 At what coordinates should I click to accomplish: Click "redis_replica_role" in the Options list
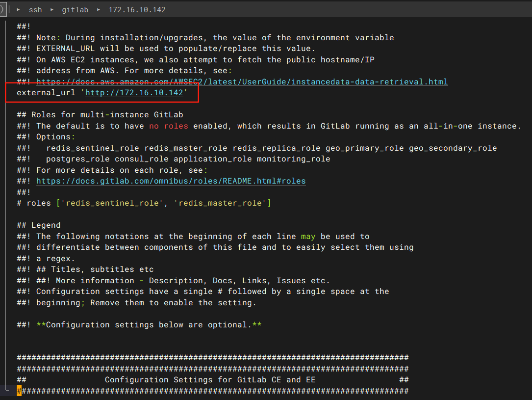pyautogui.click(x=277, y=148)
